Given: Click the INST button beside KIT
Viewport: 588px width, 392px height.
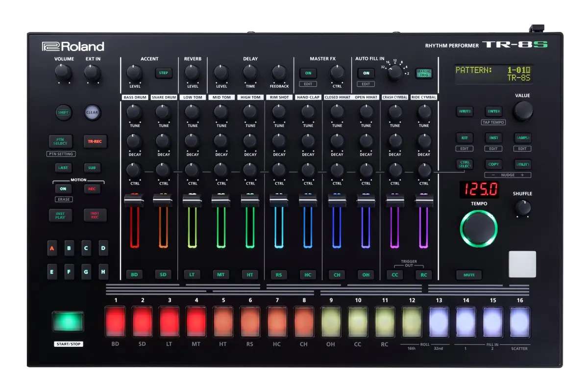Looking at the screenshot, I should (x=493, y=138).
